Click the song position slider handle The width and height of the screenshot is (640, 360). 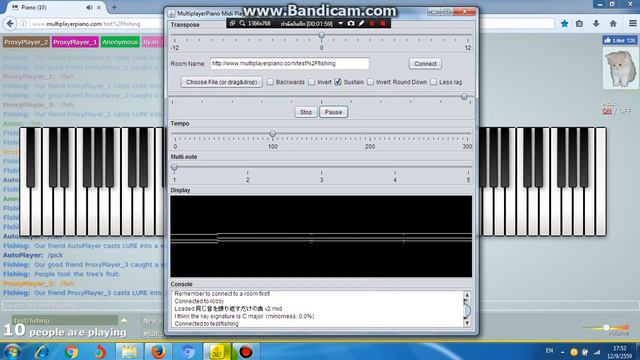click(464, 97)
